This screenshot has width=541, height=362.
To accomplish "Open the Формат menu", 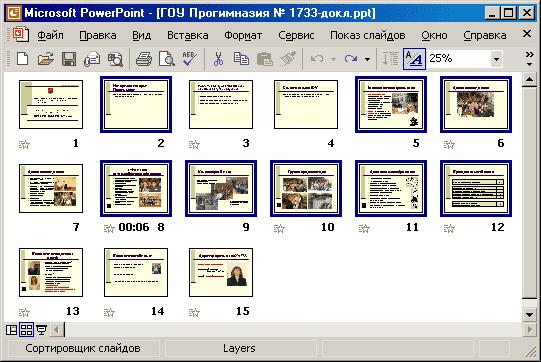I will 243,35.
